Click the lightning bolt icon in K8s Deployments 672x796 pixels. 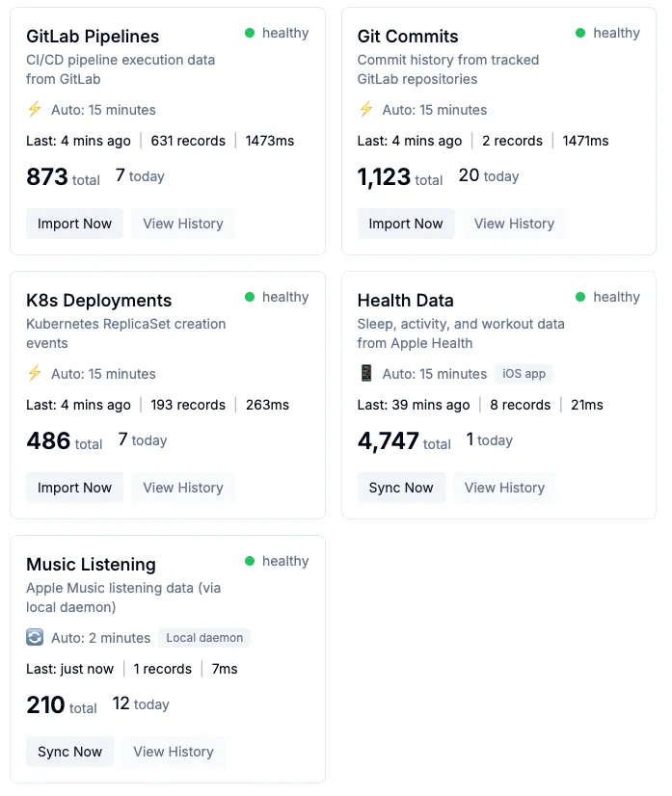pyautogui.click(x=35, y=374)
